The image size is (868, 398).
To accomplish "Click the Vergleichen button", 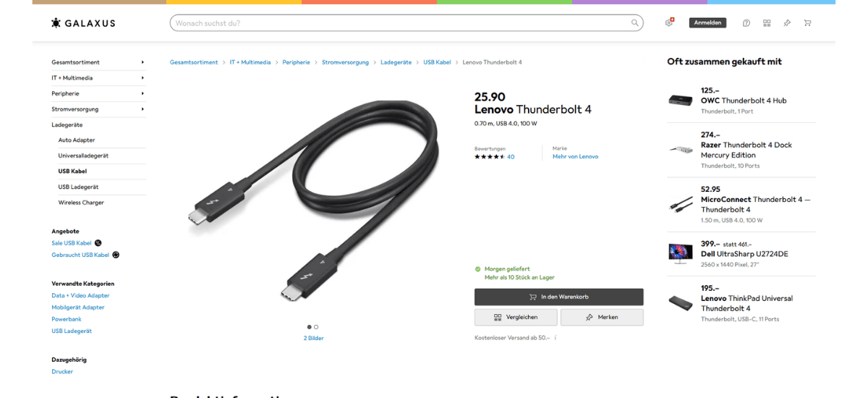I will [516, 317].
